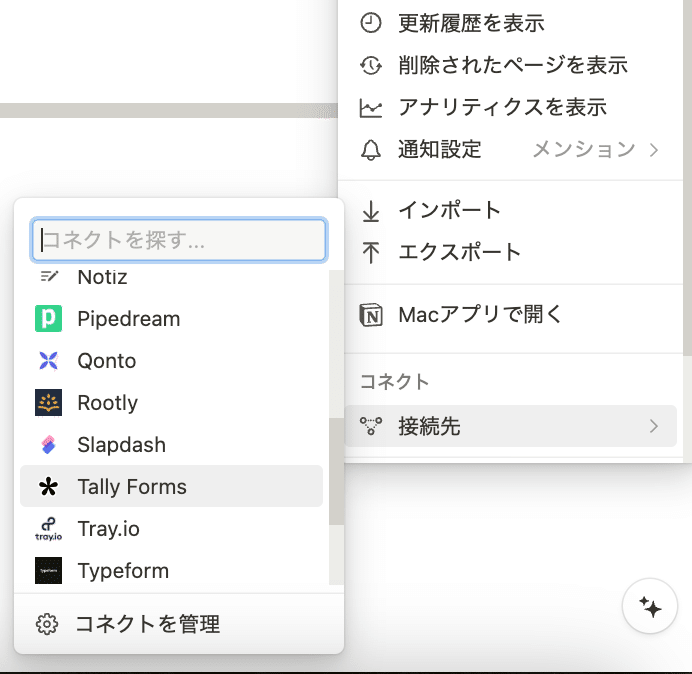Open the 接続先 menu entry
The width and height of the screenshot is (692, 674).
[510, 426]
